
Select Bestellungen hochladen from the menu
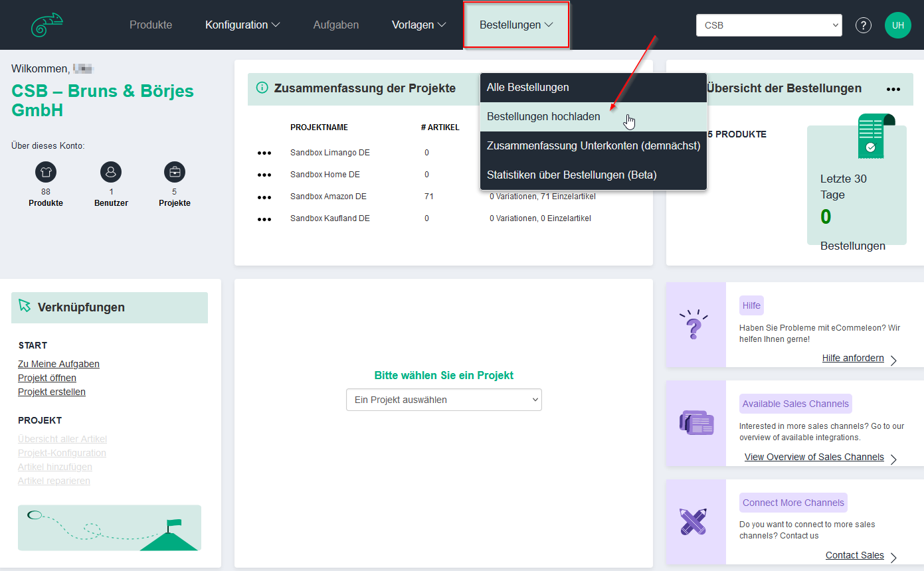click(593, 117)
